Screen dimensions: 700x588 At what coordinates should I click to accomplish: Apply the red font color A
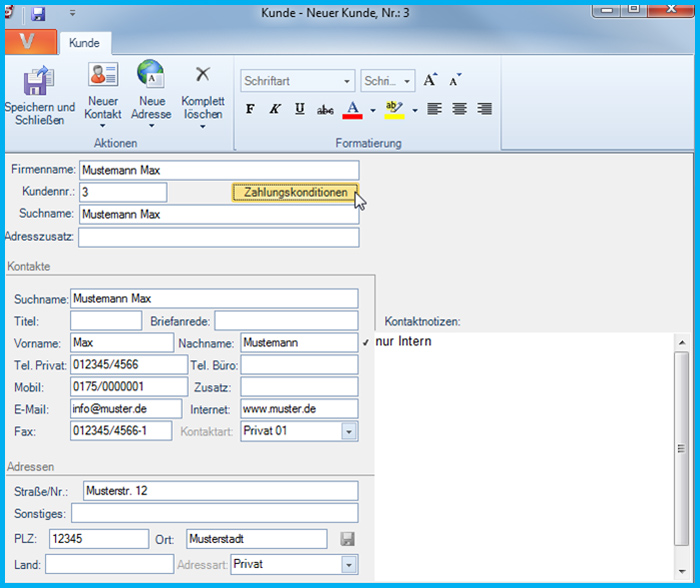(x=352, y=109)
